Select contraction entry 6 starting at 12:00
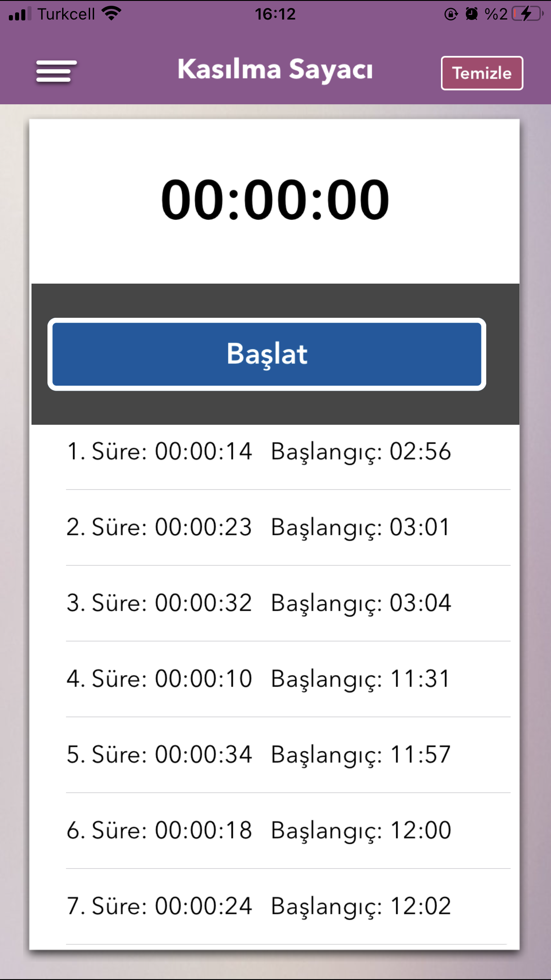Image resolution: width=551 pixels, height=980 pixels. click(259, 830)
